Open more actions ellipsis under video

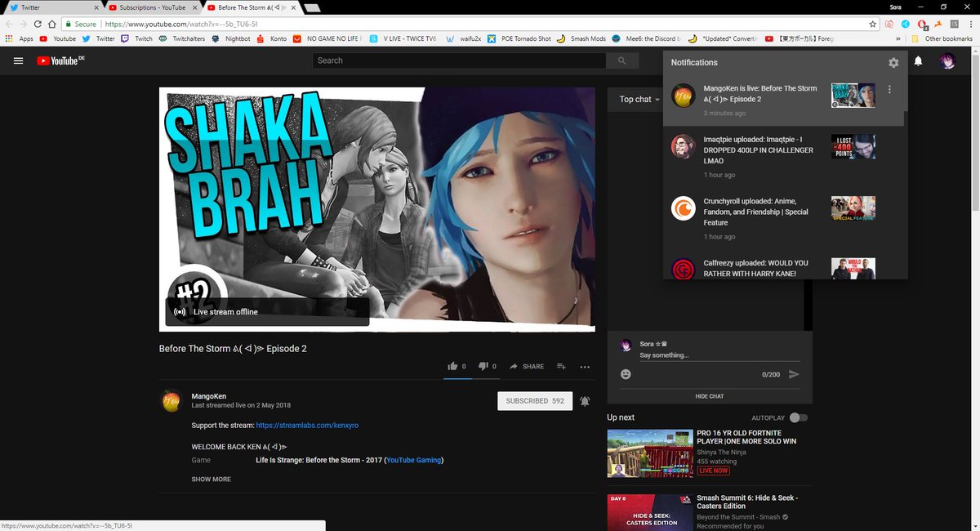[x=585, y=367]
